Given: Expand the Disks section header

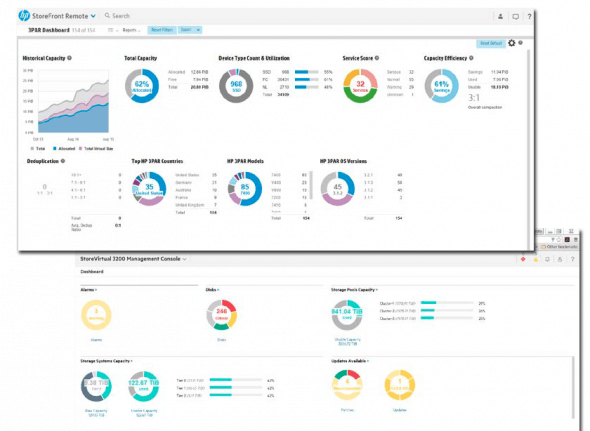Looking at the screenshot, I should coord(212,290).
